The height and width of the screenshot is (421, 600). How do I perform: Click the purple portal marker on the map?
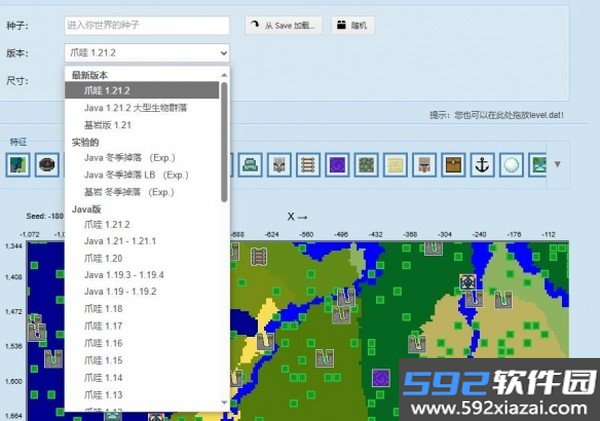[381, 378]
